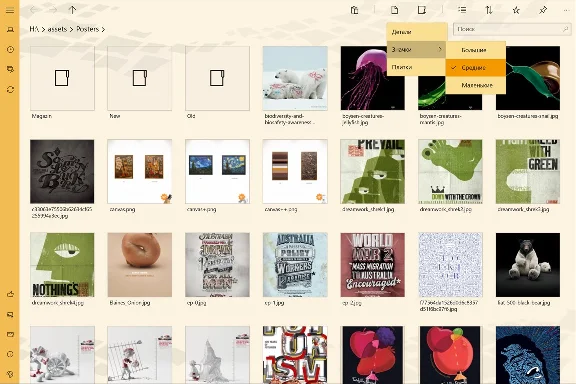Select the ISM typographic poster thumbnail
576x384 pixels.
pos(295,355)
